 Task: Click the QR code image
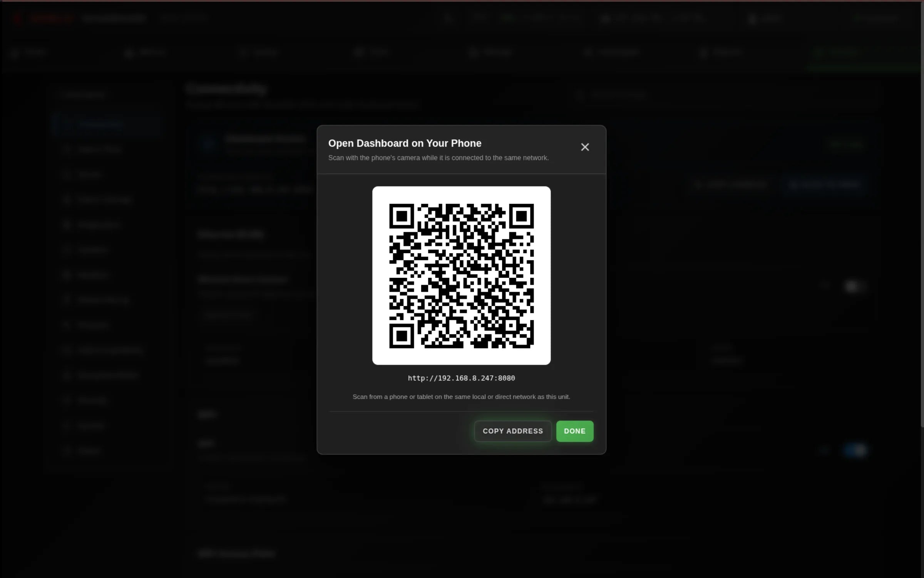click(461, 276)
